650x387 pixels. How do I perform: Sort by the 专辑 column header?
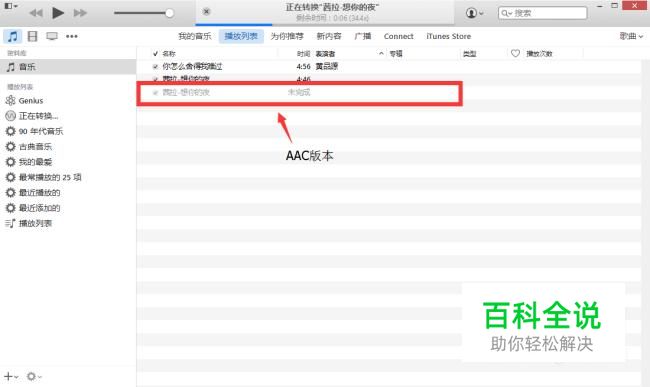[396, 53]
